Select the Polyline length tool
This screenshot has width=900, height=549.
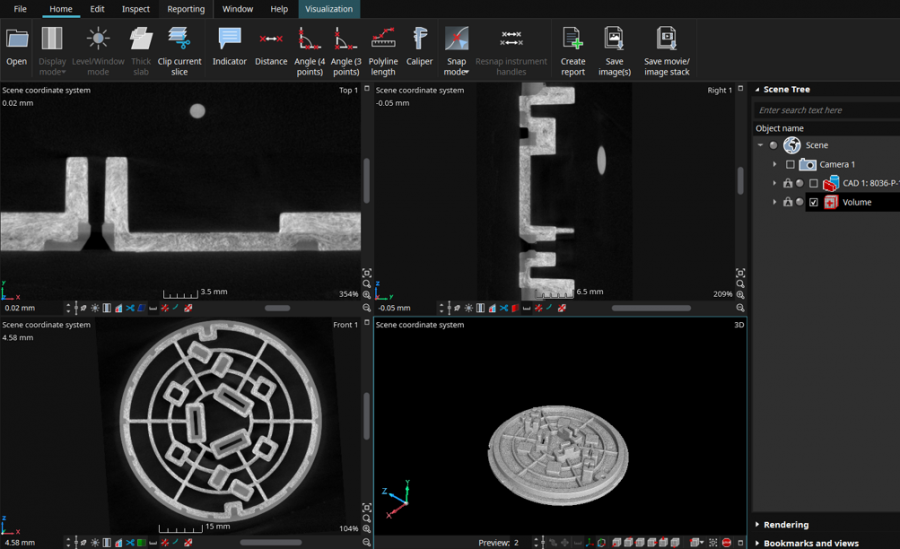coord(383,51)
